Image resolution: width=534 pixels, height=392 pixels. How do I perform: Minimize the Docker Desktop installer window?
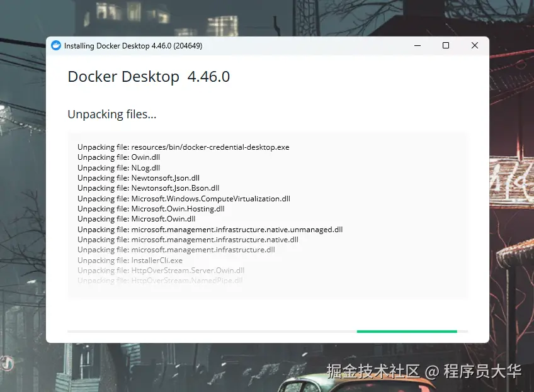pyautogui.click(x=418, y=45)
